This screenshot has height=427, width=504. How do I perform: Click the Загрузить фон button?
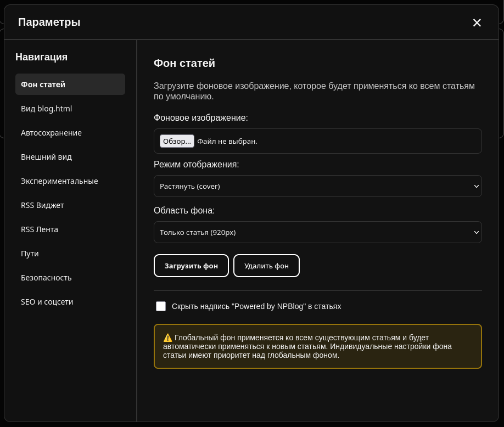click(191, 266)
